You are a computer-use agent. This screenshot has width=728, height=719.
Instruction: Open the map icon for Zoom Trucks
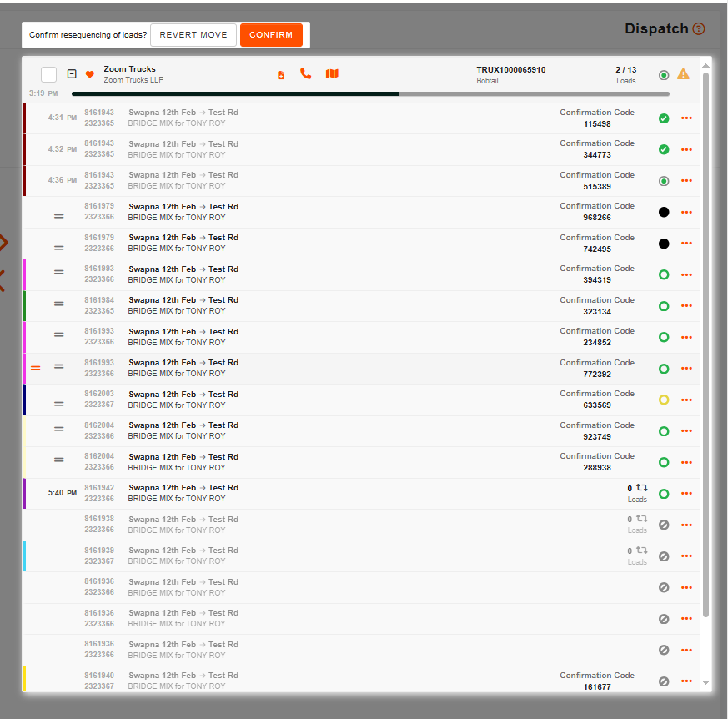pos(332,74)
